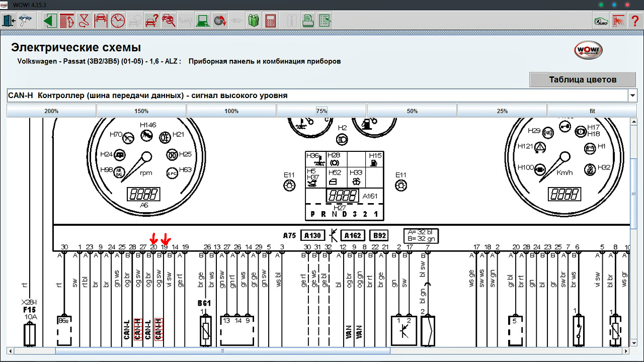Image resolution: width=644 pixels, height=362 pixels.
Task: Click the Электрические схемы heading
Action: tap(76, 48)
